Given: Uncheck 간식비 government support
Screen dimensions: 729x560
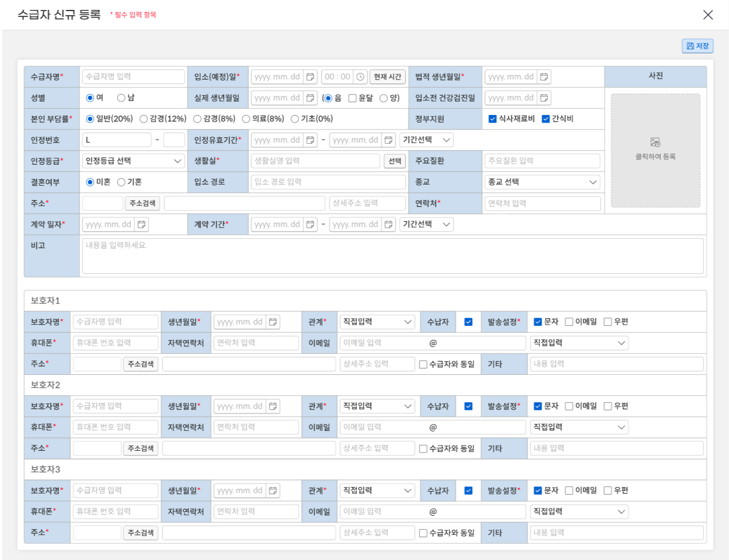Looking at the screenshot, I should pos(546,119).
